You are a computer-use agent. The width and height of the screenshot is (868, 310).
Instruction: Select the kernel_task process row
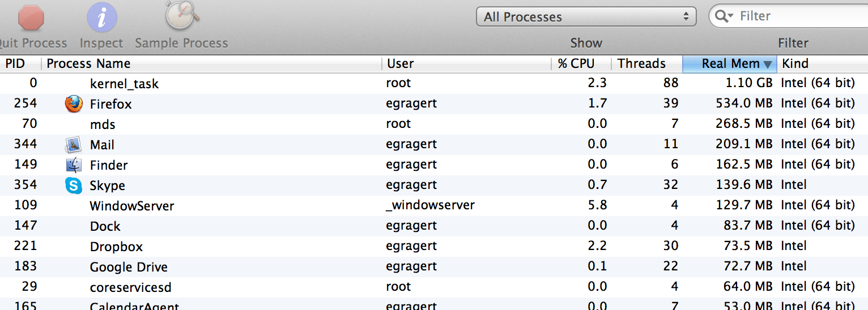[434, 83]
